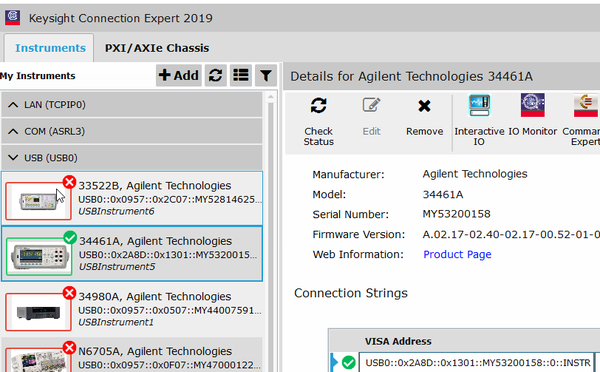The width and height of the screenshot is (600, 372).
Task: Click the Check Status refresh icon
Action: click(318, 106)
